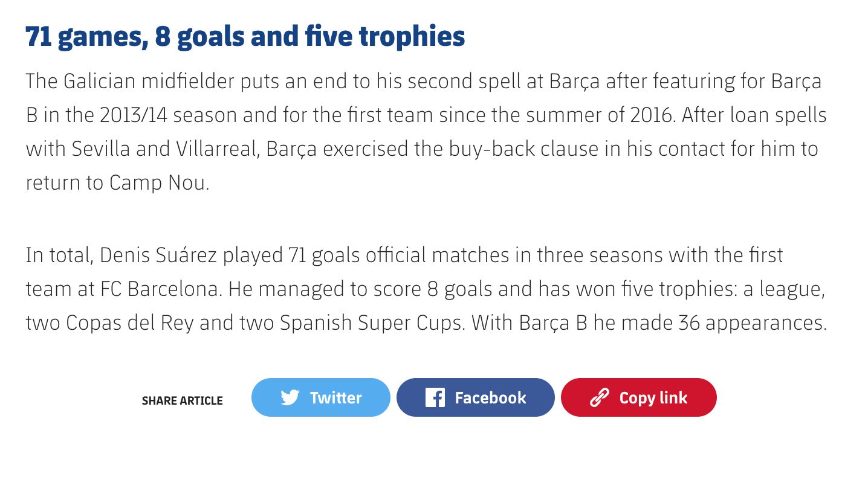Open the headline "71 games, 8 goals and five trophies"
This screenshot has width=868, height=488.
pos(244,36)
